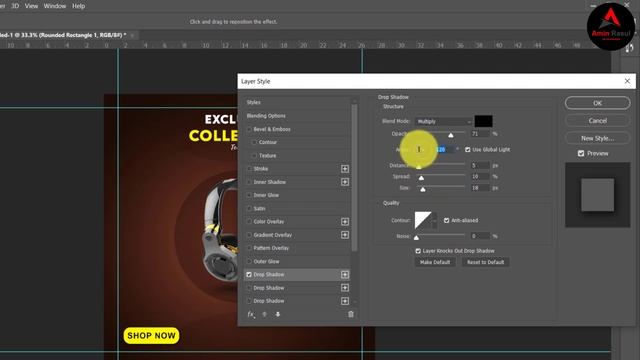This screenshot has width=640, height=360.
Task: Select the Inner Shadow effect row
Action: (x=297, y=182)
